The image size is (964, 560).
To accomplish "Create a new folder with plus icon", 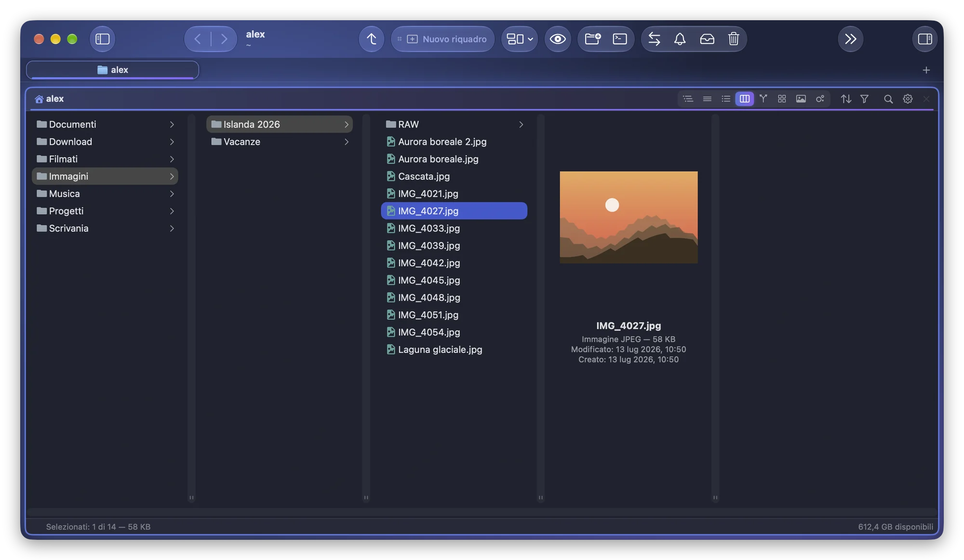I will [x=592, y=39].
